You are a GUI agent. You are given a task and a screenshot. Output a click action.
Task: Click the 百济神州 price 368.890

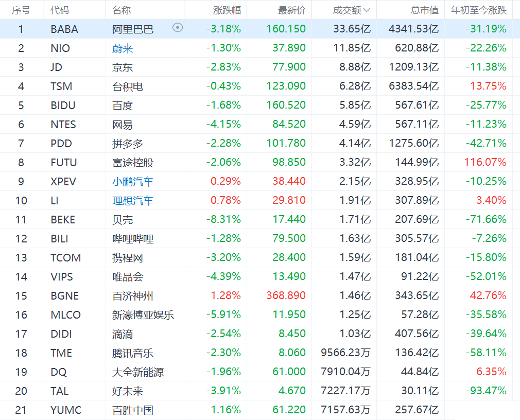286,296
